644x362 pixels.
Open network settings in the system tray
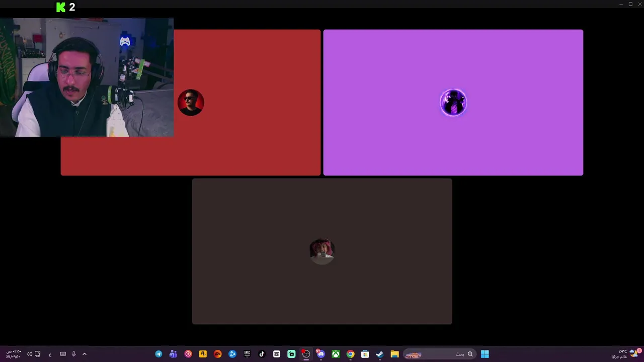38,354
